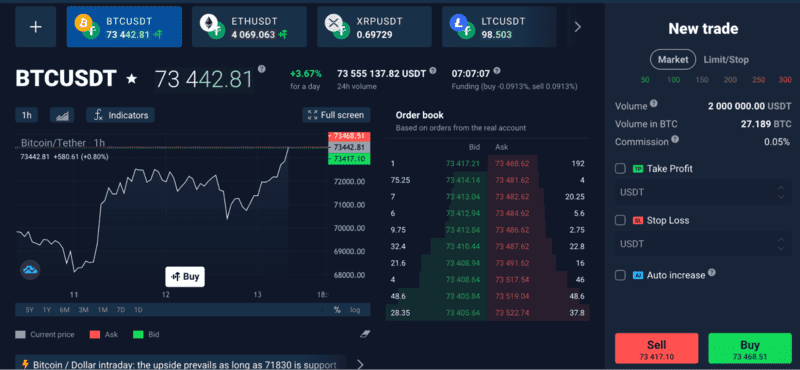Toggle favorite star next to BTCUSDT
800x370 pixels.
point(132,79)
